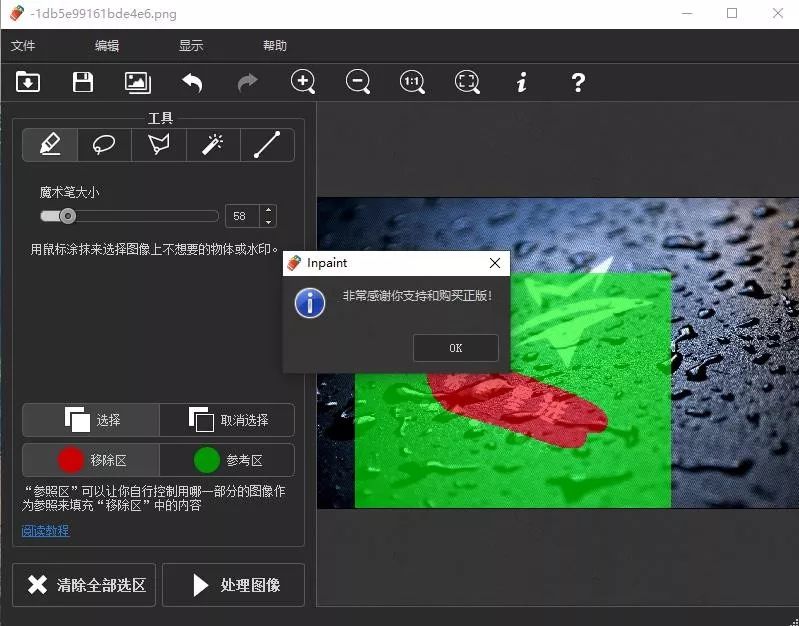Toggle the 选择 selection mode
799x626 pixels.
(x=91, y=420)
